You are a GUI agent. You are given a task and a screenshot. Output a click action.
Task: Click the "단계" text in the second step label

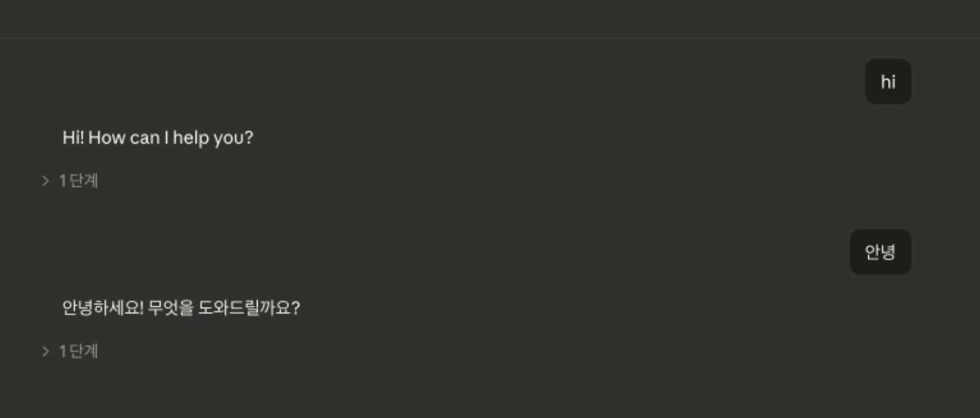(84, 351)
